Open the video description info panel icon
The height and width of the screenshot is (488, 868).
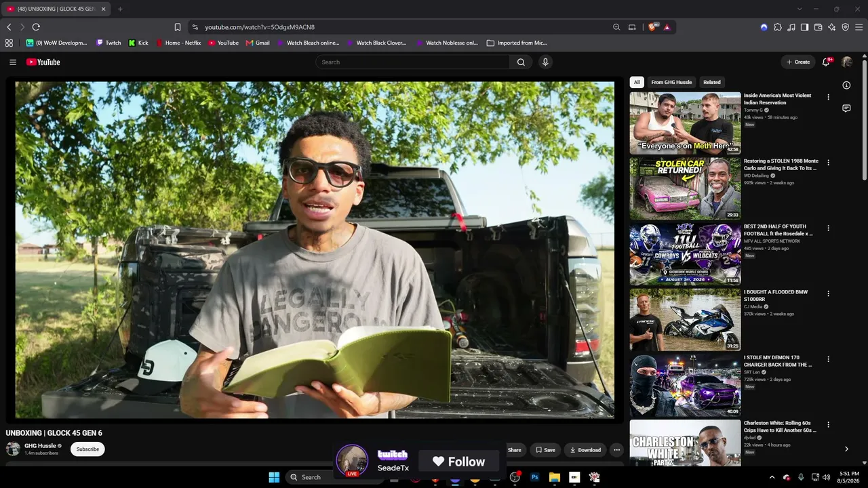[846, 85]
